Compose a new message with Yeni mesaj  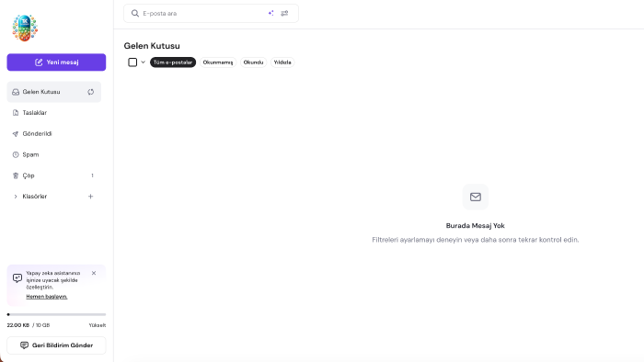coord(56,62)
